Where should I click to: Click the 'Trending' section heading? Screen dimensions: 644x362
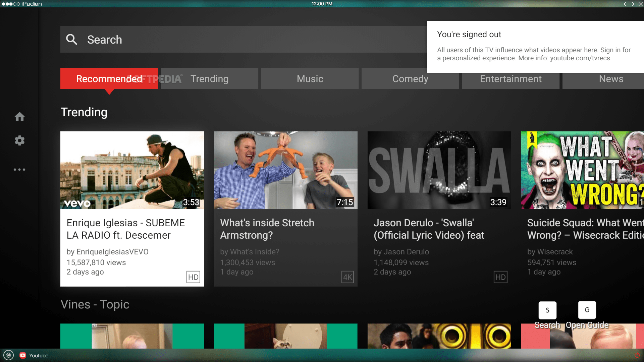point(84,112)
